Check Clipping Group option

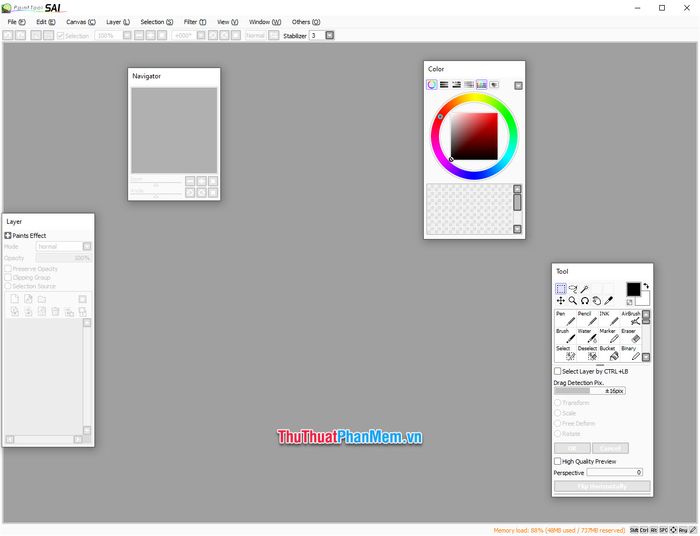click(x=8, y=277)
